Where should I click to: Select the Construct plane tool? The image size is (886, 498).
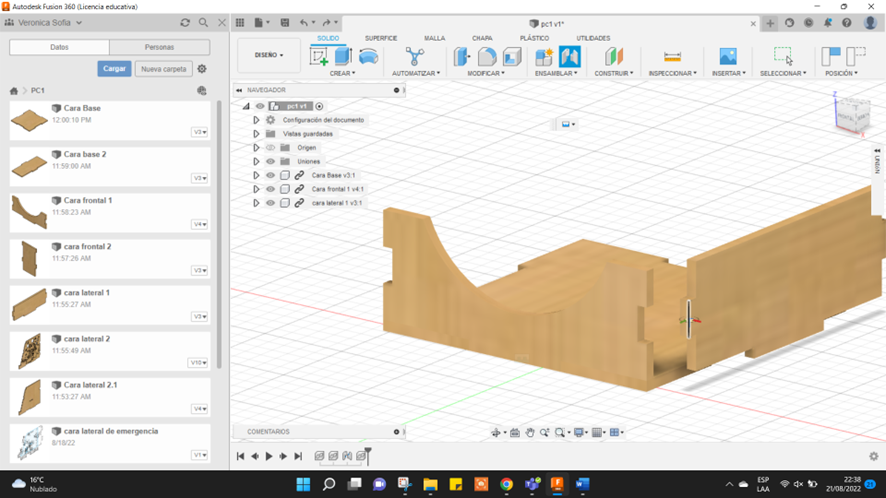tap(614, 57)
